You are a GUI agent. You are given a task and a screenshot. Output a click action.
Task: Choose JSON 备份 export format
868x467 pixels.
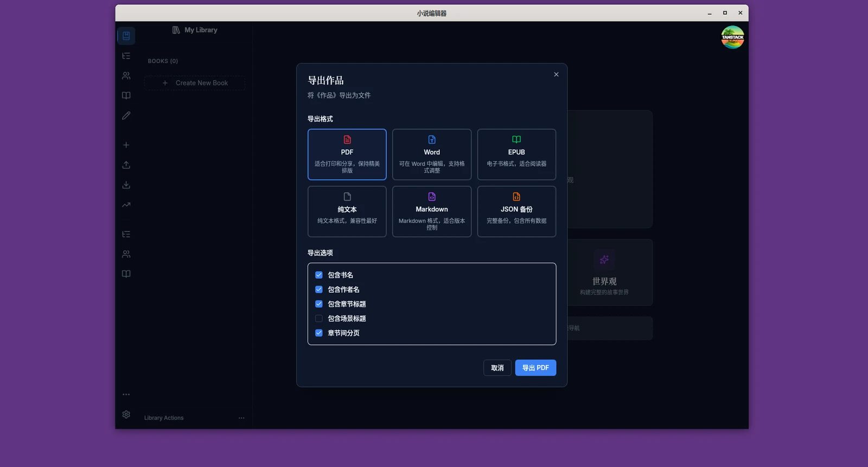pyautogui.click(x=516, y=211)
